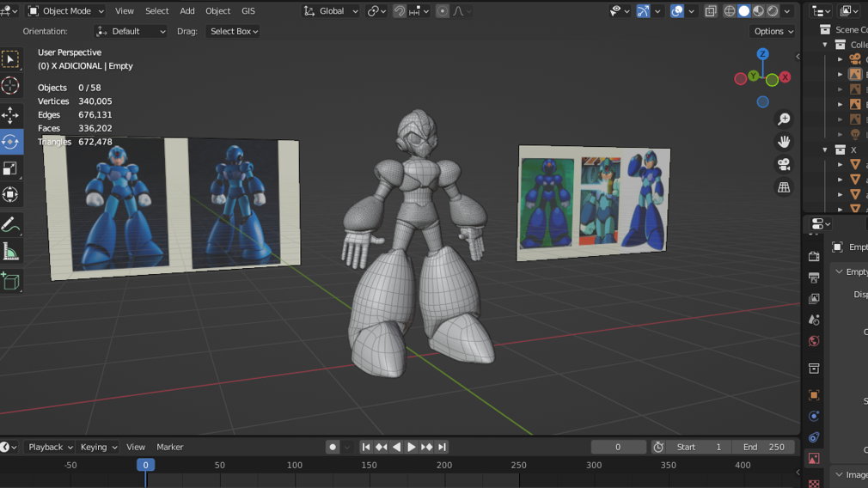Open the Object Mode dropdown
Screen dimensions: 868x488
(x=66, y=11)
